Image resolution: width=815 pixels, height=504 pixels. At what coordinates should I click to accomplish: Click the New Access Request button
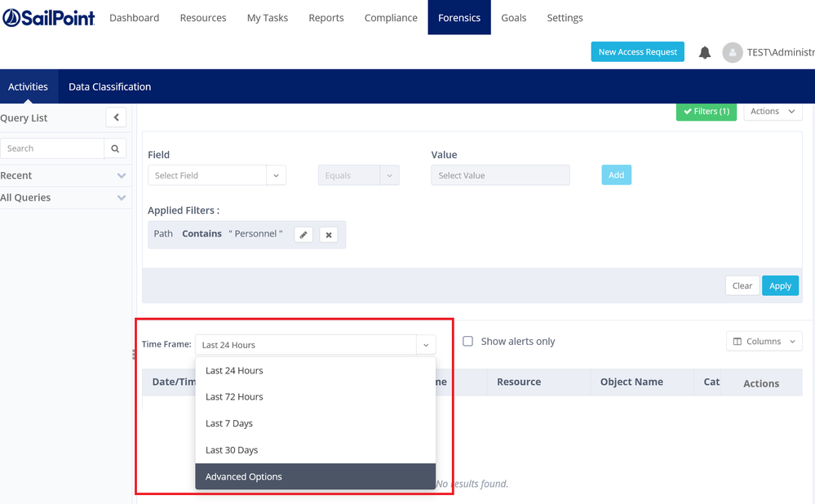click(x=637, y=52)
